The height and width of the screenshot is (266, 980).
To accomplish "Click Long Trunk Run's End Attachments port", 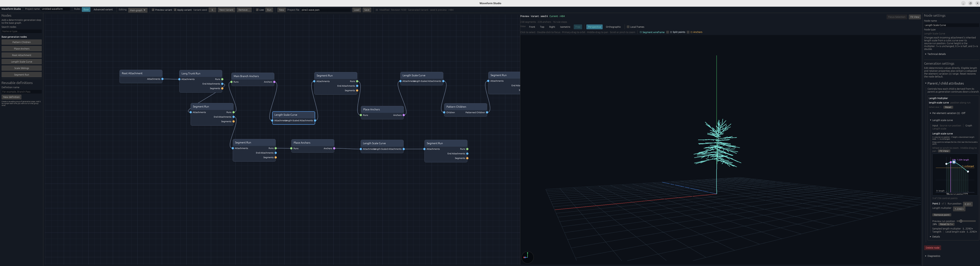I will pyautogui.click(x=222, y=84).
